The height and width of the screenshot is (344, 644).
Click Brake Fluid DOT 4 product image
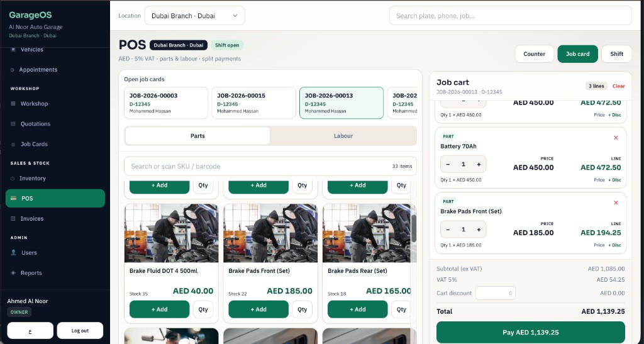tap(172, 233)
